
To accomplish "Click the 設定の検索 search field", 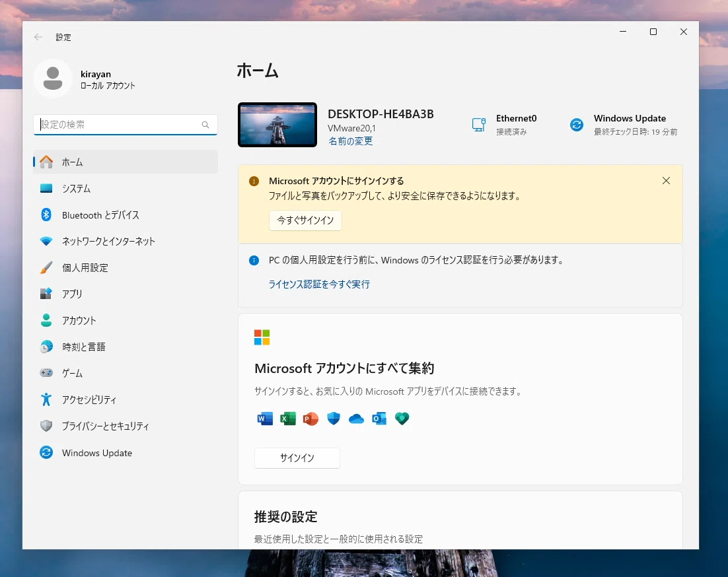I will (126, 125).
